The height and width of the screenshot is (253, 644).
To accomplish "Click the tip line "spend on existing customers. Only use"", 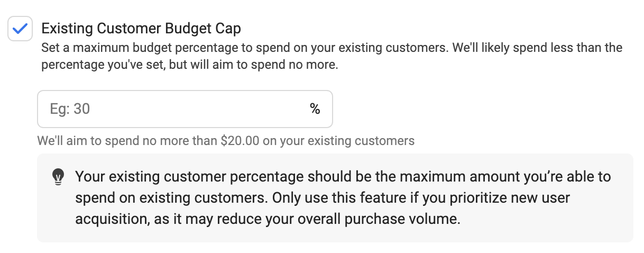I will pyautogui.click(x=323, y=197).
